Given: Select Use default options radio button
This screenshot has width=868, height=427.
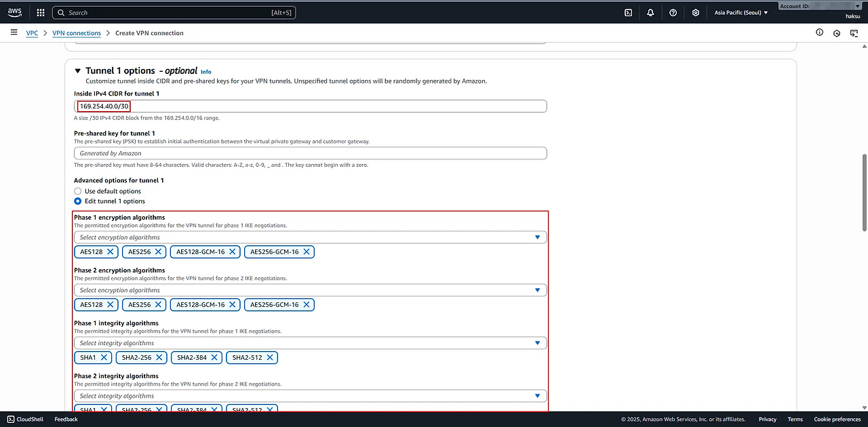Looking at the screenshot, I should (78, 191).
